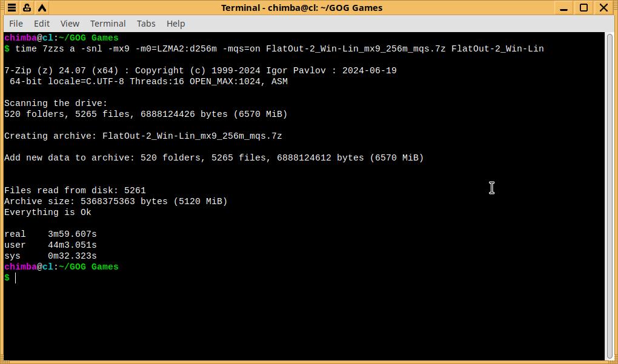
Task: Click 'Archive size: 5368375363 bytes' line
Action: pos(116,202)
